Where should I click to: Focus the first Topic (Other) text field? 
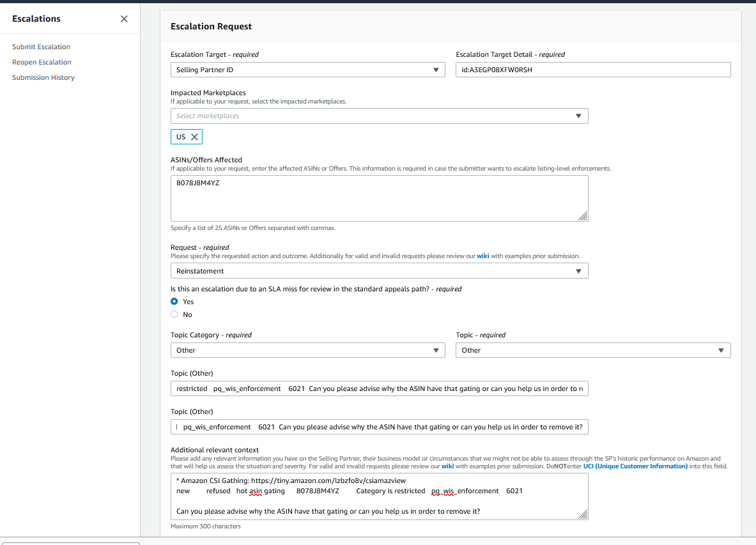click(379, 388)
